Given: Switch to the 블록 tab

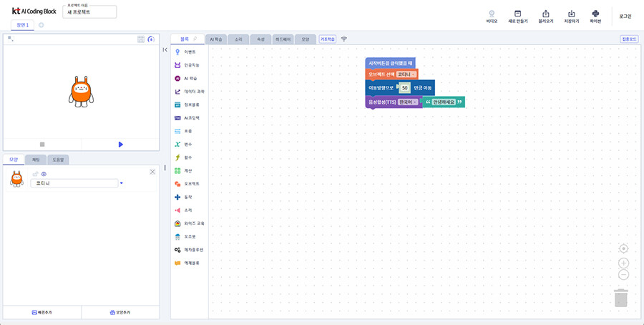Looking at the screenshot, I should (x=187, y=39).
